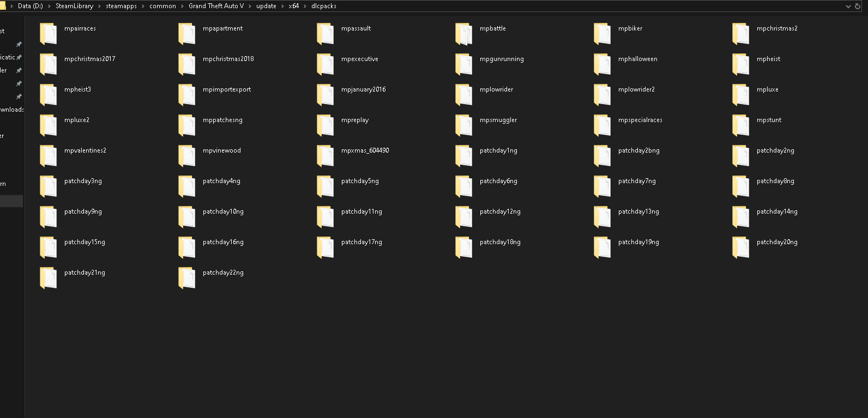Select the patchday21ng folder icon

48,277
